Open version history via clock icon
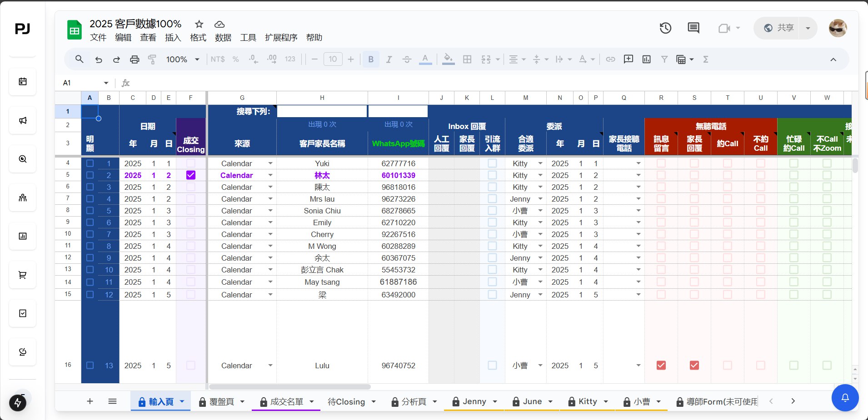The image size is (868, 420). pyautogui.click(x=665, y=28)
